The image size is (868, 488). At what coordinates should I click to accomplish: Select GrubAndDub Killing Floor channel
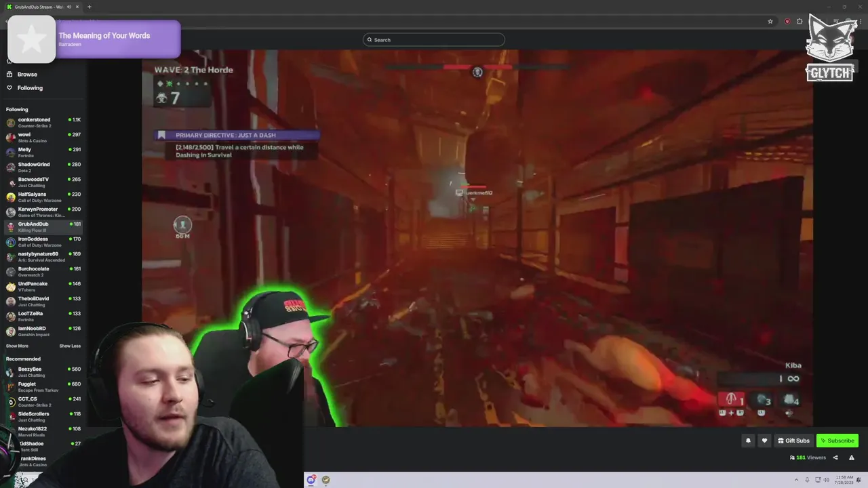point(43,227)
